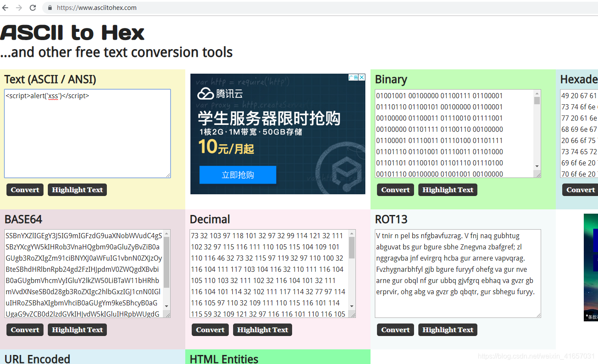598x364 pixels.
Task: Click the ROT13 section heading
Action: click(391, 220)
